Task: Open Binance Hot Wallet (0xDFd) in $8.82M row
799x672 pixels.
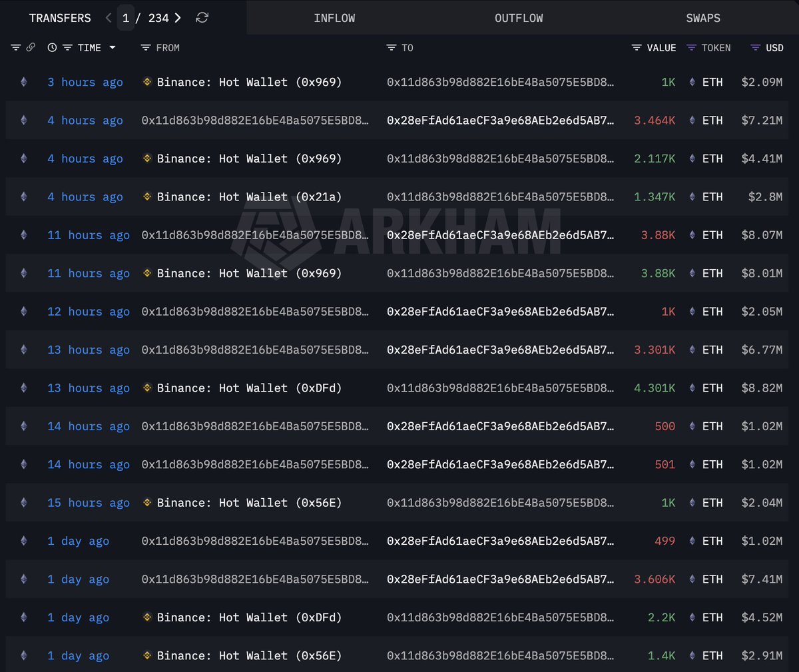Action: (x=249, y=388)
